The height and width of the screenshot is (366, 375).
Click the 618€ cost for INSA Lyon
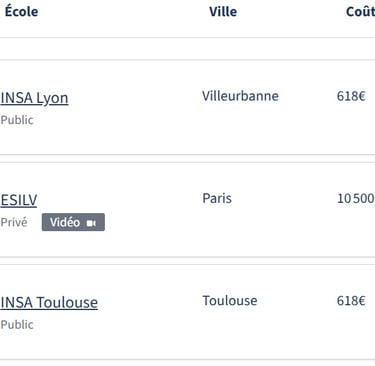(351, 96)
